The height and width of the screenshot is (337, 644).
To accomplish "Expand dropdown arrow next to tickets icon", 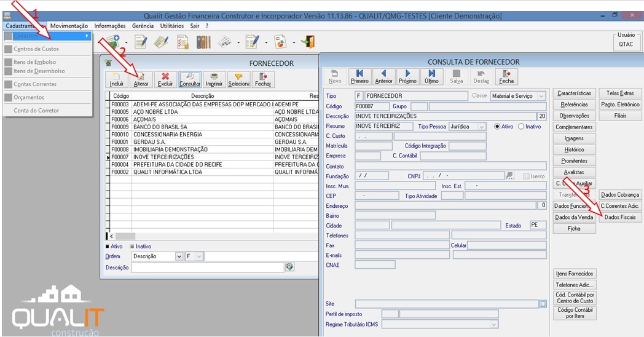I will 238,42.
